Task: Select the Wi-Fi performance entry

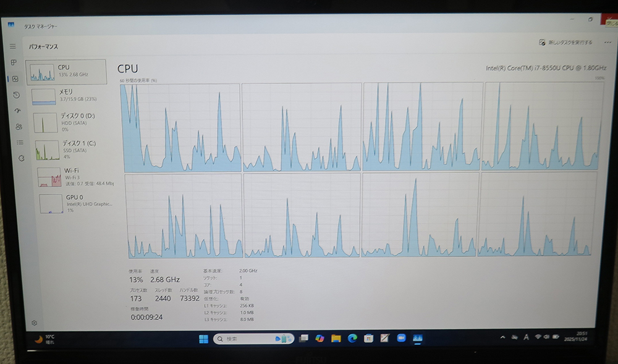Action: click(x=75, y=177)
